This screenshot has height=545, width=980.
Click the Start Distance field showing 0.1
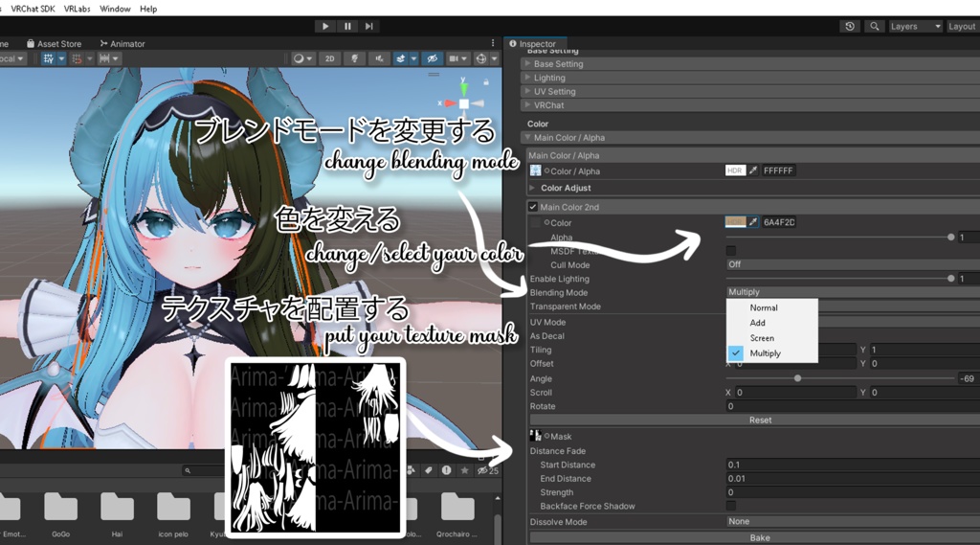point(853,465)
